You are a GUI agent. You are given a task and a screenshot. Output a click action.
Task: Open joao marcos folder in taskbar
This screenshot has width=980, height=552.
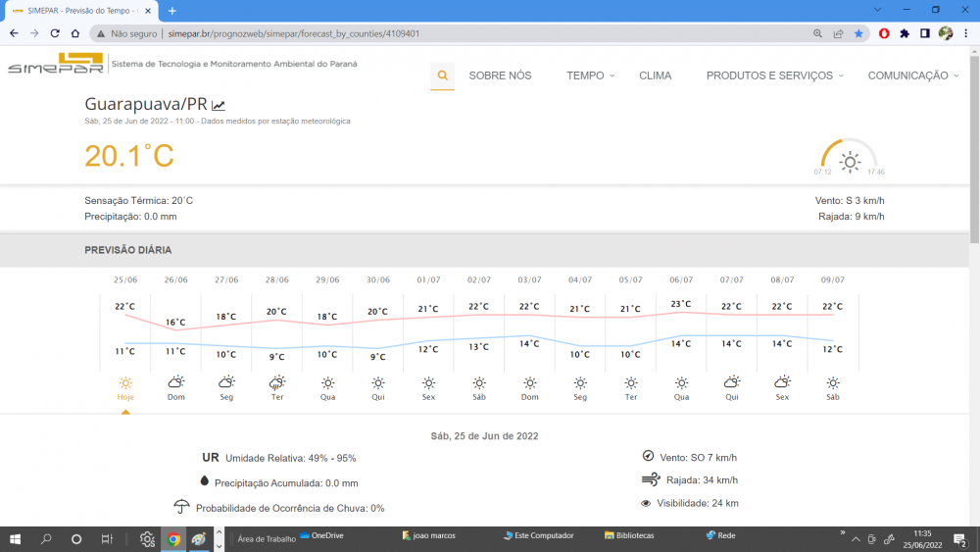coord(429,535)
